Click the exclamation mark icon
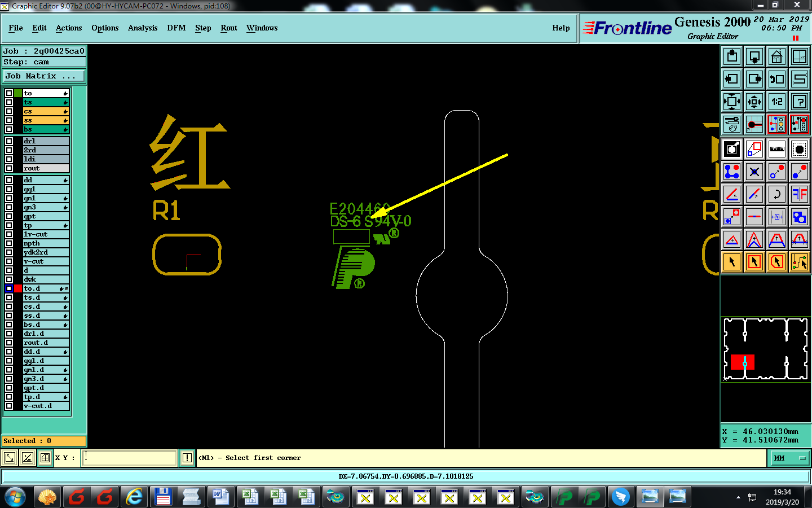 pyautogui.click(x=187, y=458)
